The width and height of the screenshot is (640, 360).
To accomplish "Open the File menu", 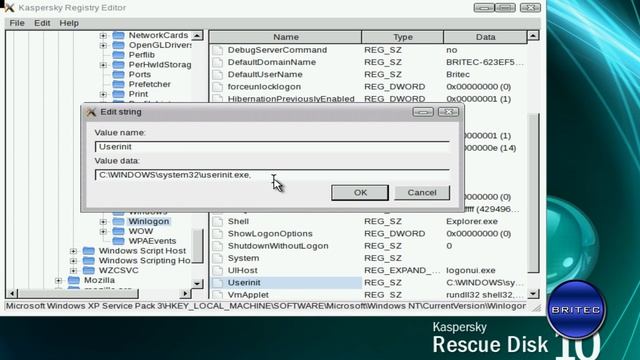I will pos(17,23).
